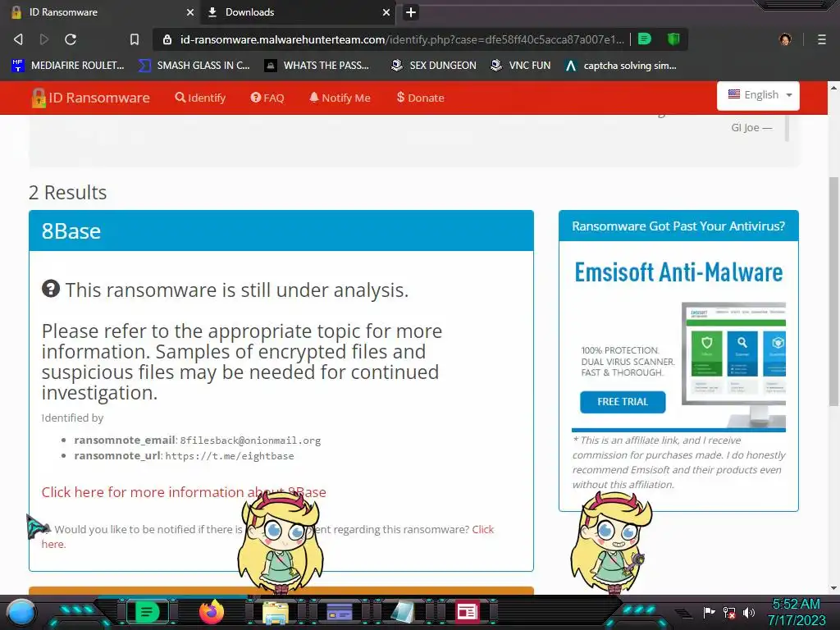Click the network status tray icon

click(729, 612)
